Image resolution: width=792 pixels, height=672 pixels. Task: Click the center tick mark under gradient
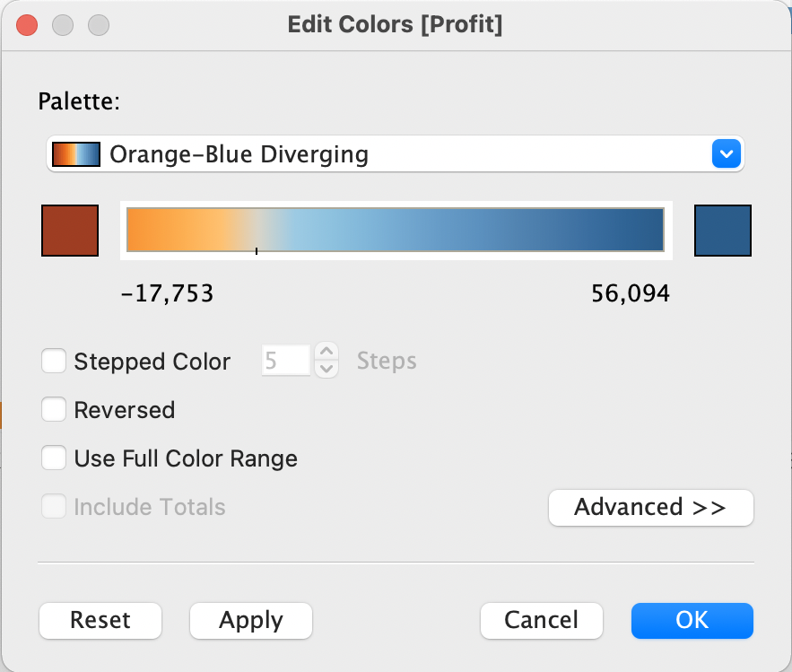pyautogui.click(x=257, y=252)
